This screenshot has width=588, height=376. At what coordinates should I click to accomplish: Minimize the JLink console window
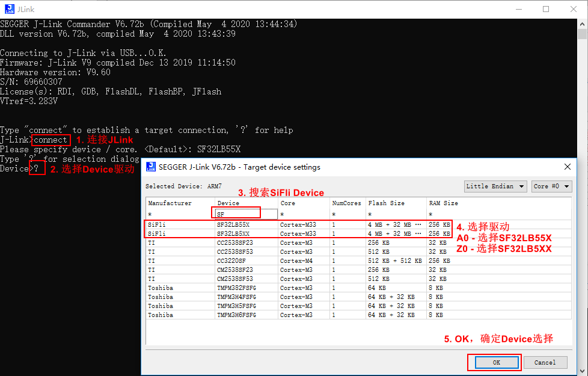518,9
